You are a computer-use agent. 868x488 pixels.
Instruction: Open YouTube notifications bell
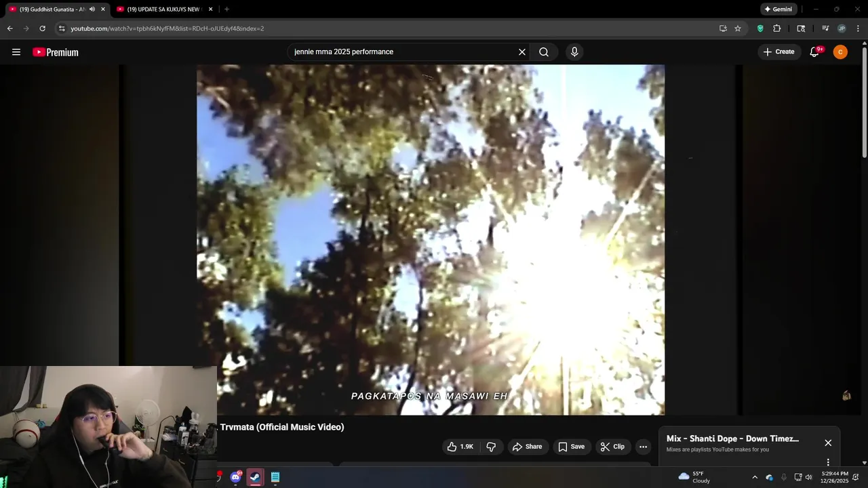click(815, 52)
